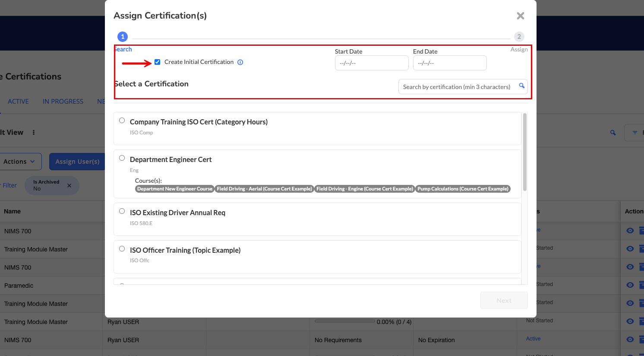Open the End Date picker field
Screen dimensions: 644x356
tap(449, 63)
